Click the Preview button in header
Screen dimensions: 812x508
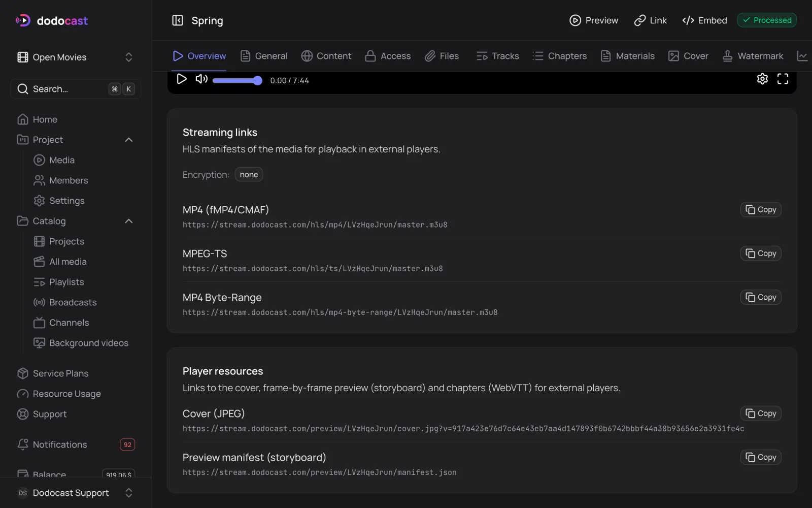point(594,20)
